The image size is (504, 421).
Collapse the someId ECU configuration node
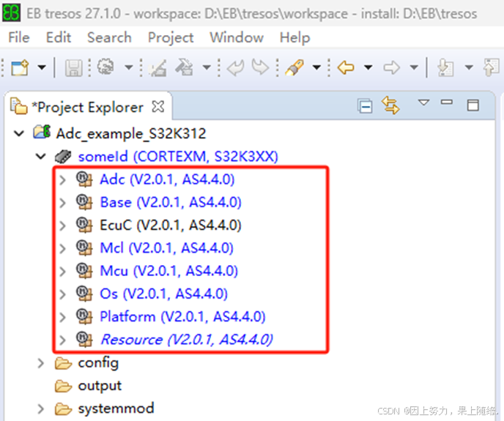(x=41, y=156)
